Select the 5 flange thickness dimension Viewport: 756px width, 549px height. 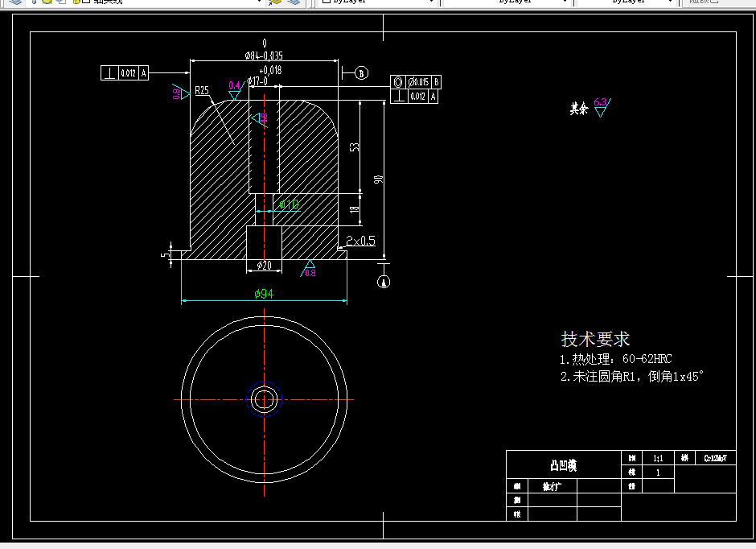(165, 254)
